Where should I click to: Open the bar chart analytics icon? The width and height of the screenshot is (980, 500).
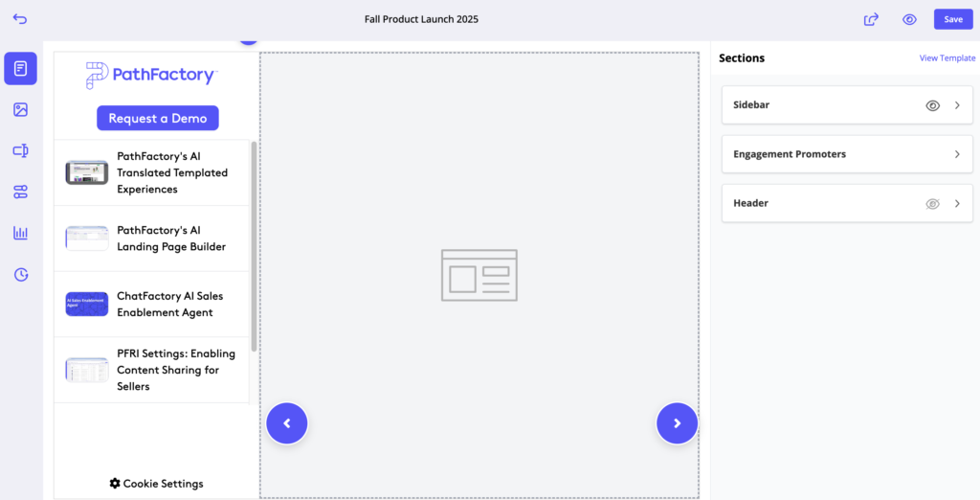click(x=20, y=233)
